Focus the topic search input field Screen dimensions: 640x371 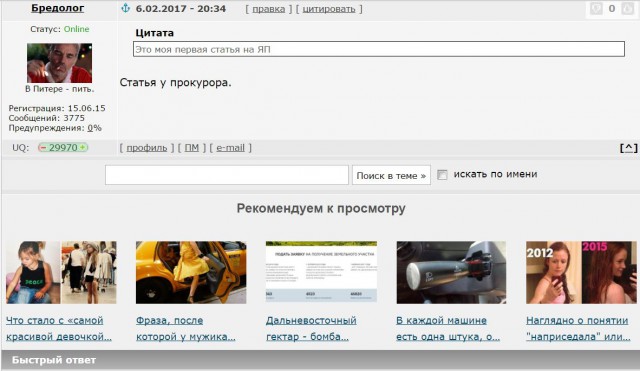227,175
